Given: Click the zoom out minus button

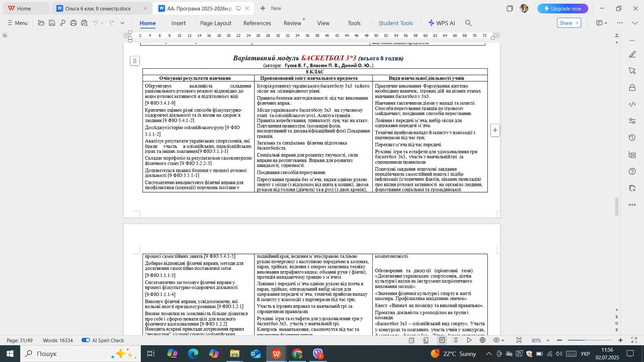Looking at the screenshot, I should (x=559, y=340).
